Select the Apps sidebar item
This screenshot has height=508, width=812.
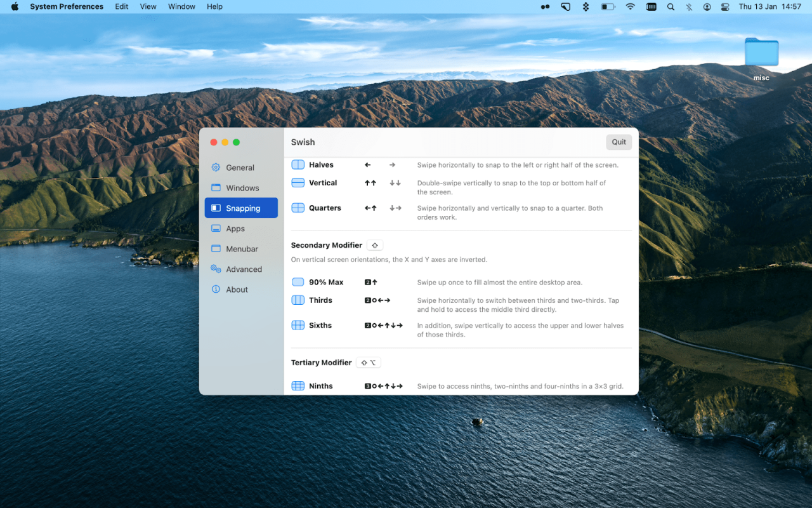pyautogui.click(x=235, y=229)
